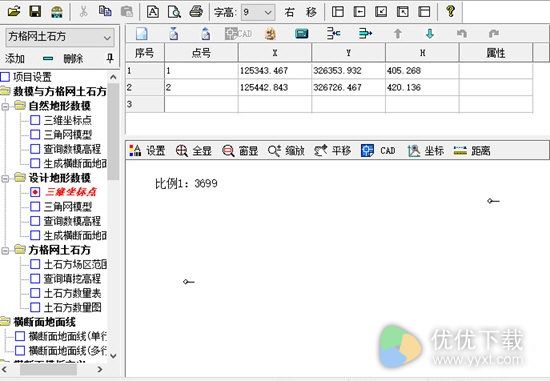Open the 字高 font height dropdown
Screen dimensions: 550x381
[258, 13]
